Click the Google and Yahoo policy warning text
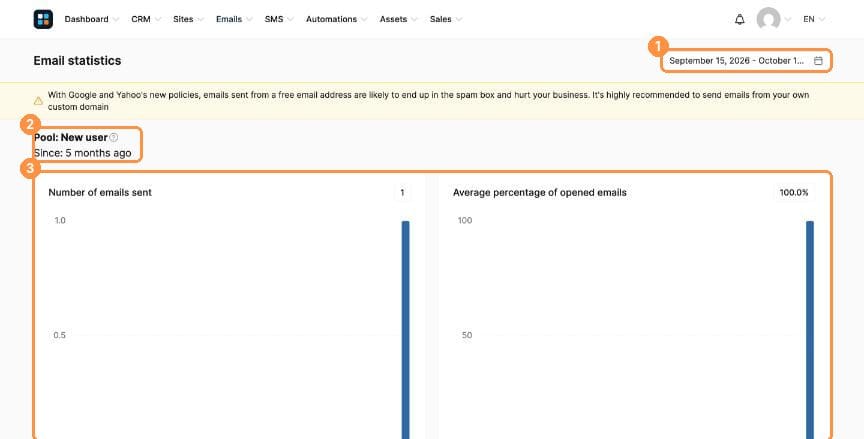 point(428,101)
